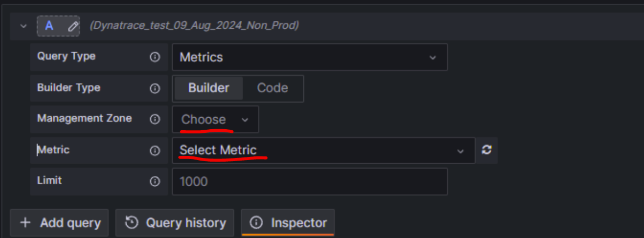Image resolution: width=644 pixels, height=238 pixels.
Task: Click the Metric info icon
Action: [x=155, y=151]
